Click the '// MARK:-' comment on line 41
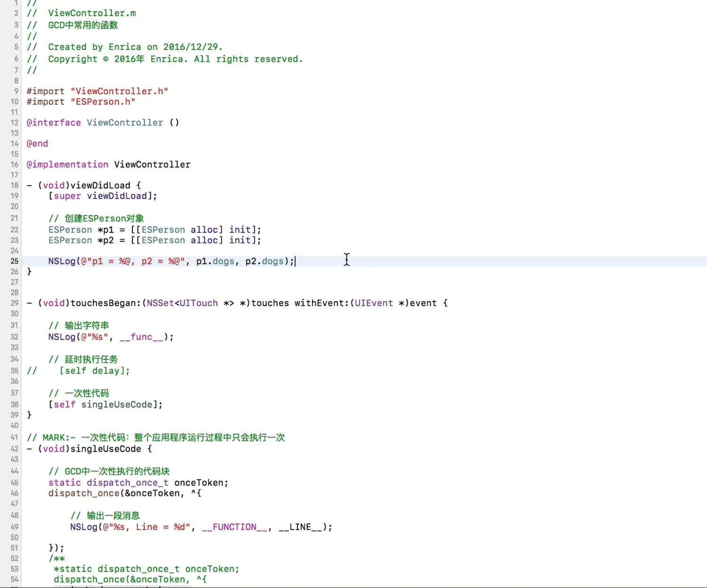 pyautogui.click(x=156, y=438)
